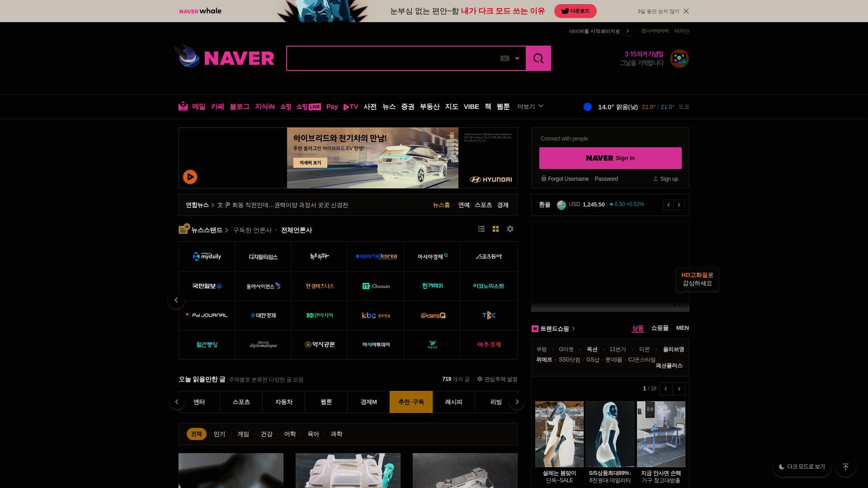Close the Whale browser banner

686,11
